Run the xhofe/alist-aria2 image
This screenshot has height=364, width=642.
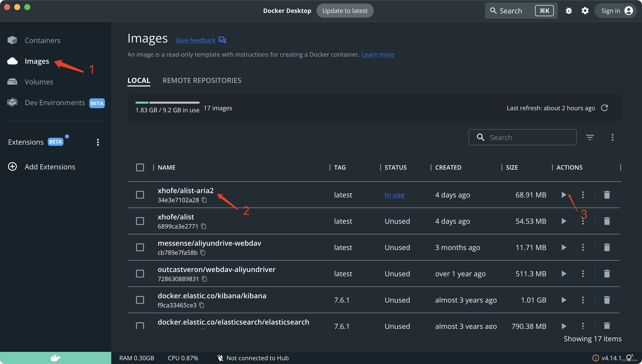[x=564, y=195]
